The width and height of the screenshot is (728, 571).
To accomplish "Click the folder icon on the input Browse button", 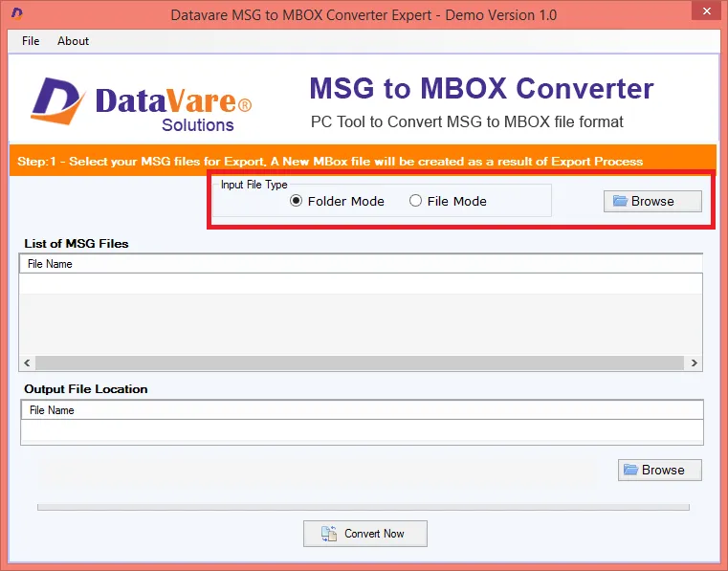I will click(x=620, y=201).
